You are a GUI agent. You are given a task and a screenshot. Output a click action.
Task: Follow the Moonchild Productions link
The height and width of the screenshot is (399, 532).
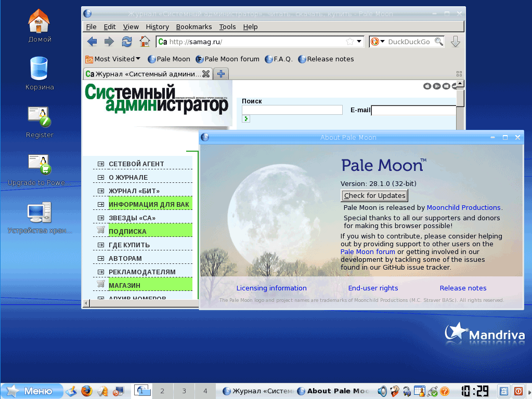coord(463,207)
